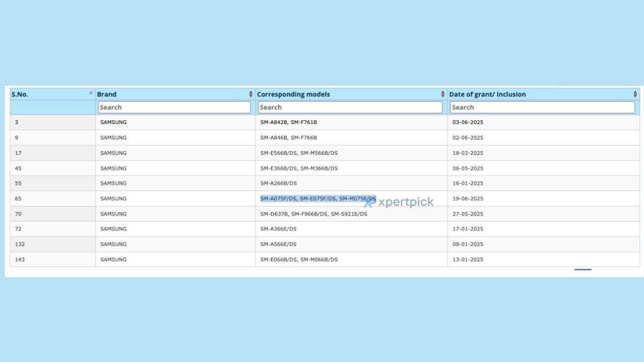
Task: Select the row with serial number 143
Action: click(x=19, y=260)
